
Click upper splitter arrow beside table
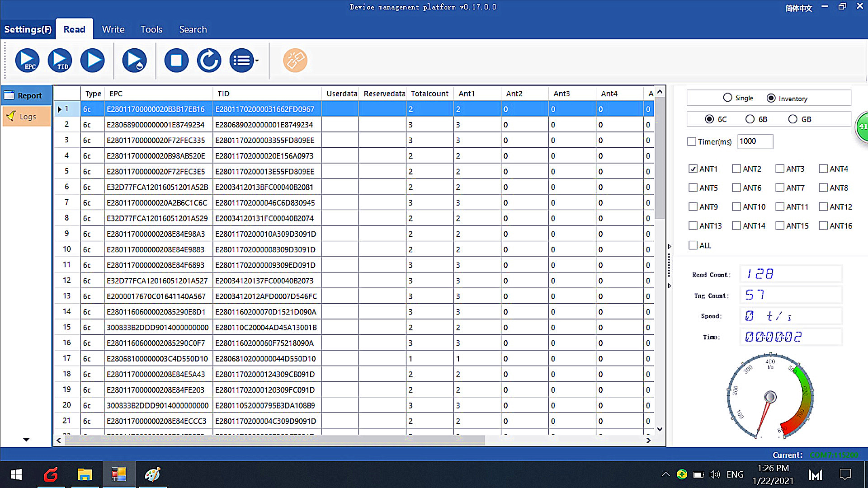click(x=670, y=247)
